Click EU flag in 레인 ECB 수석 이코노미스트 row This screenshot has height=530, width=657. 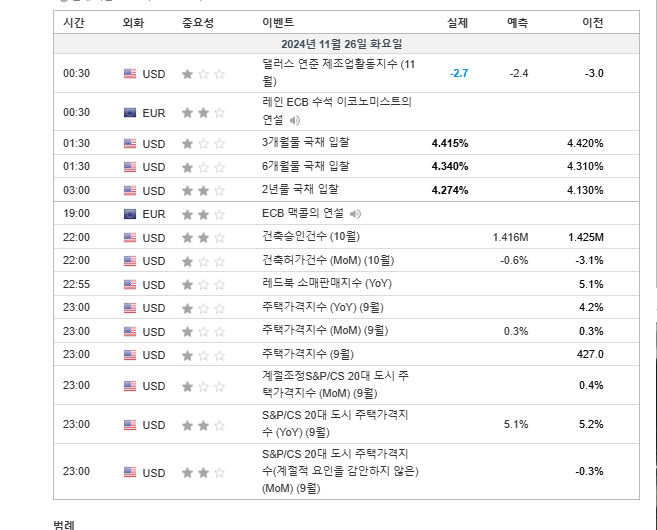130,113
